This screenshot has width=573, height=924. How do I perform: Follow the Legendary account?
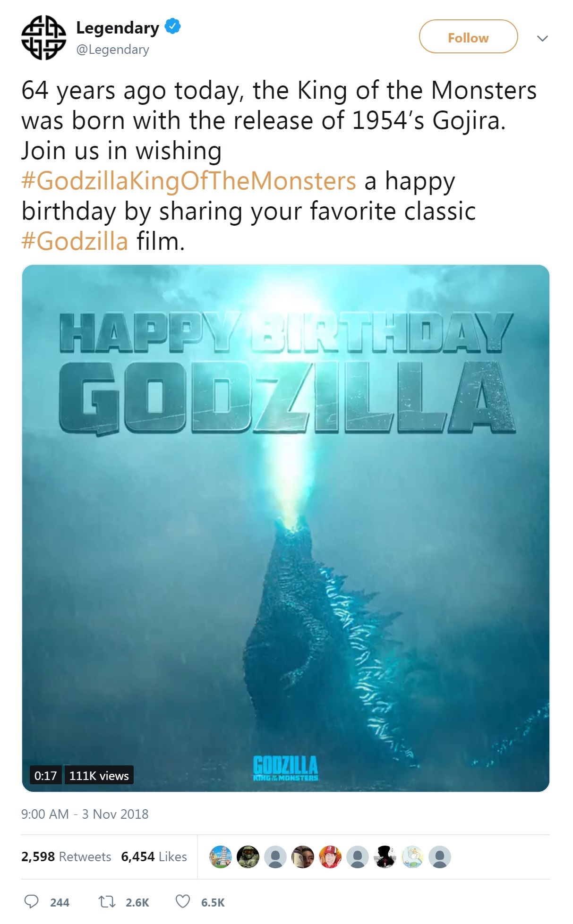click(x=468, y=37)
